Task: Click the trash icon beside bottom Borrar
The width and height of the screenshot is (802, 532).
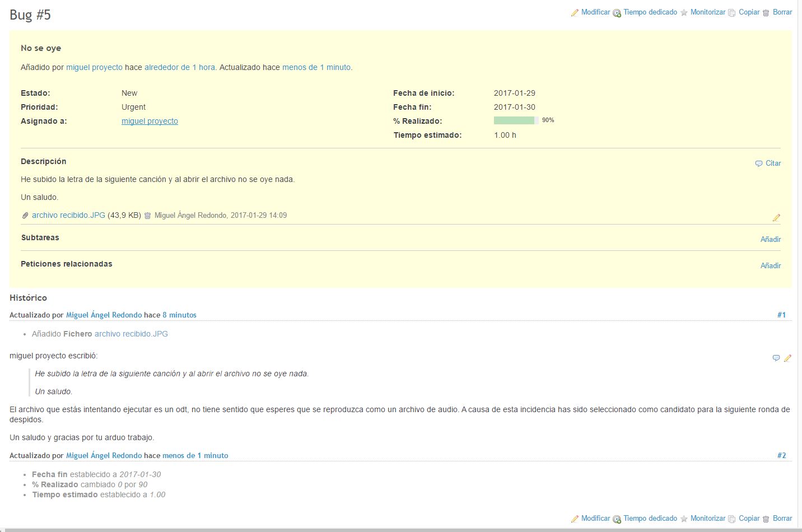Action: (x=766, y=519)
